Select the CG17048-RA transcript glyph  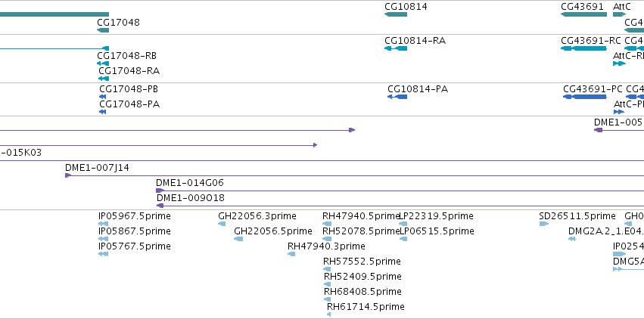click(x=104, y=79)
